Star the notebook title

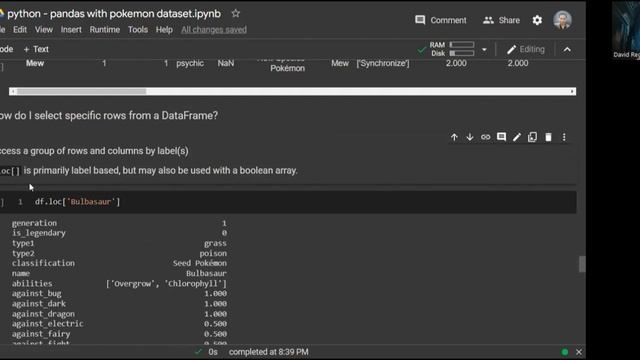[x=236, y=13]
